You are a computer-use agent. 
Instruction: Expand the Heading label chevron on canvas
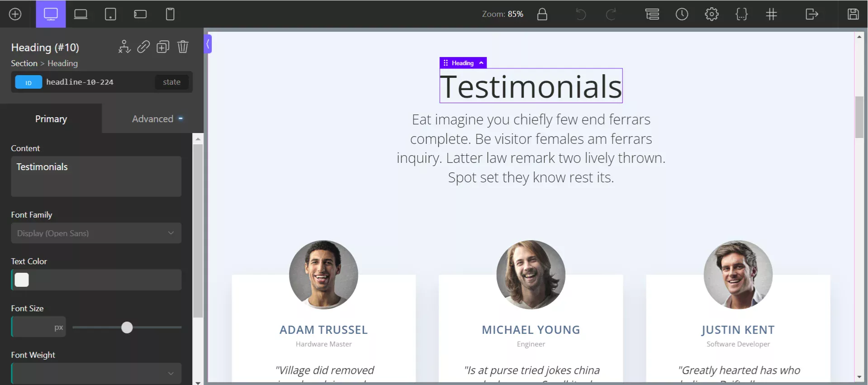click(x=481, y=63)
